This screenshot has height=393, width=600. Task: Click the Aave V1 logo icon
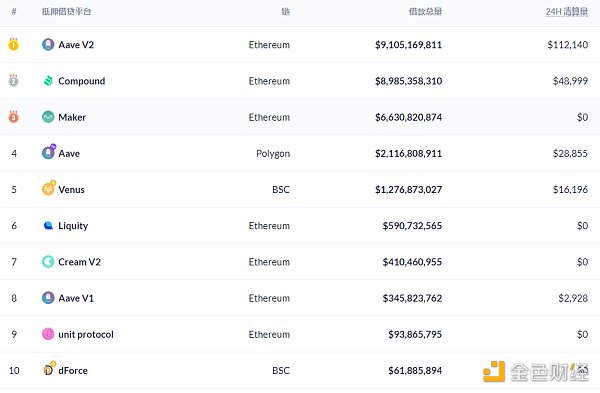[48, 298]
